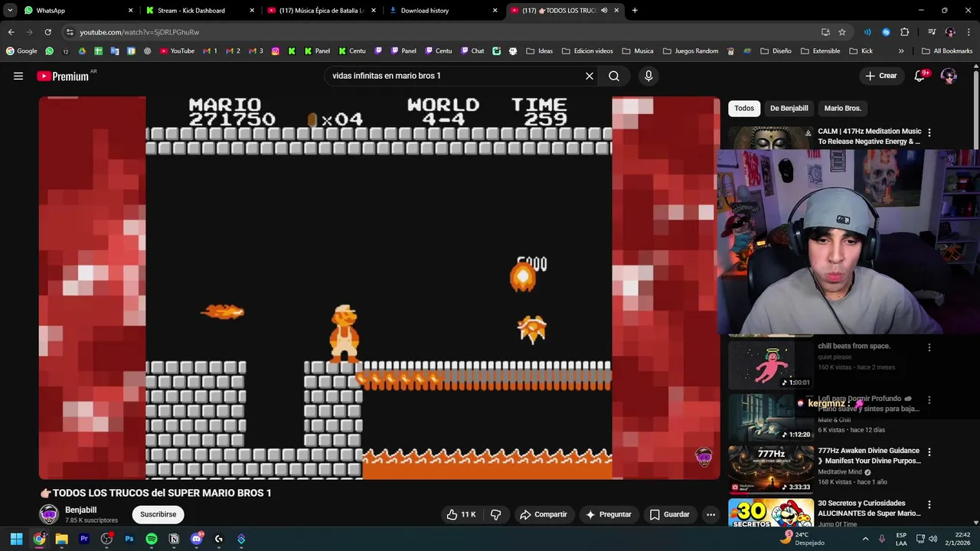Clear the YouTube search text
980x551 pixels.
(x=590, y=76)
